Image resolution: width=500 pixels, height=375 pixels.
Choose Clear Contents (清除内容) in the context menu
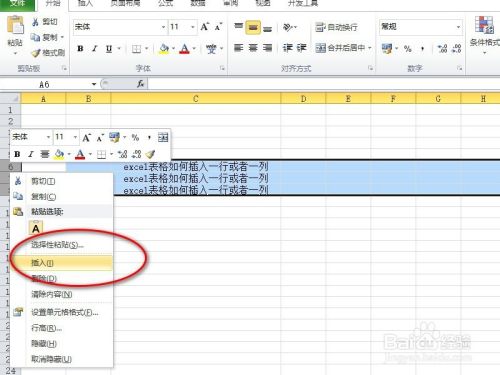point(62,294)
